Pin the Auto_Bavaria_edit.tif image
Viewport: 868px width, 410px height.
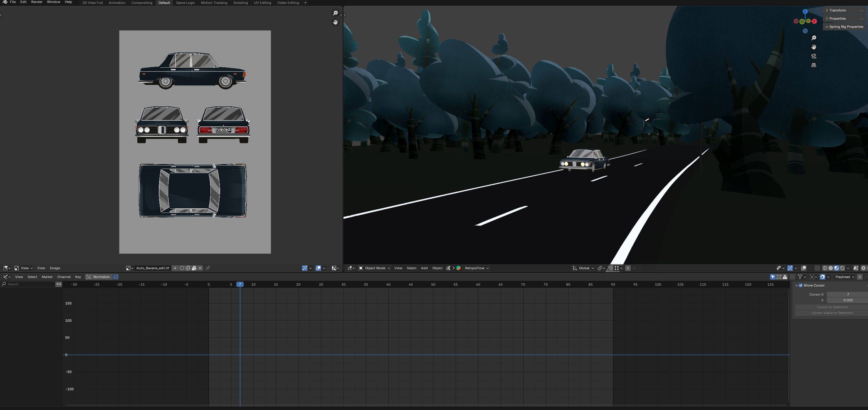208,268
